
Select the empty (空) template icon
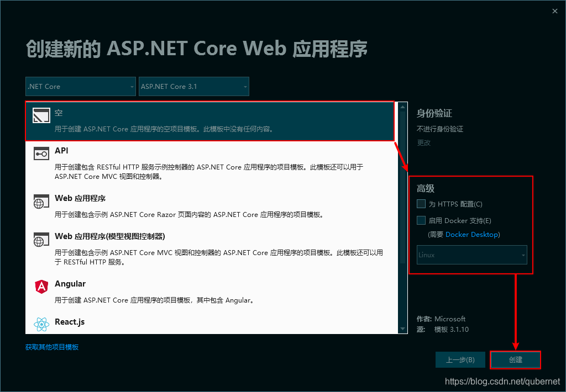(x=41, y=115)
